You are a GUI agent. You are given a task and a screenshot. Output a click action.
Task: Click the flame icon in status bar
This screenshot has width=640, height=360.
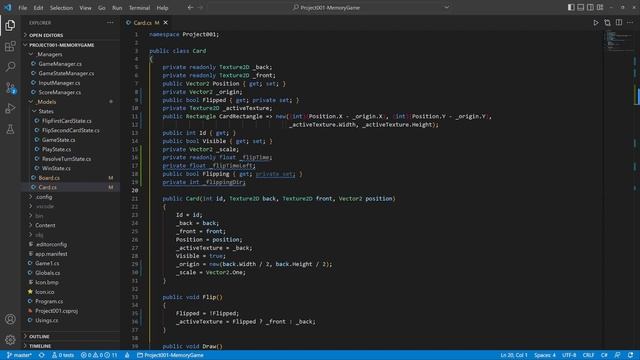(127, 355)
